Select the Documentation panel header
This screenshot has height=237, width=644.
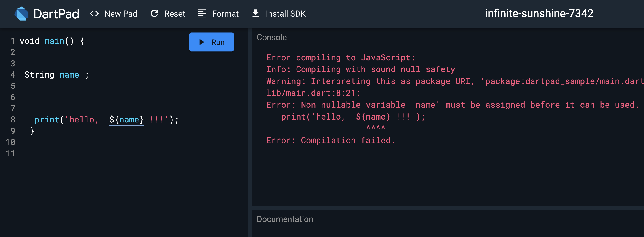point(285,219)
